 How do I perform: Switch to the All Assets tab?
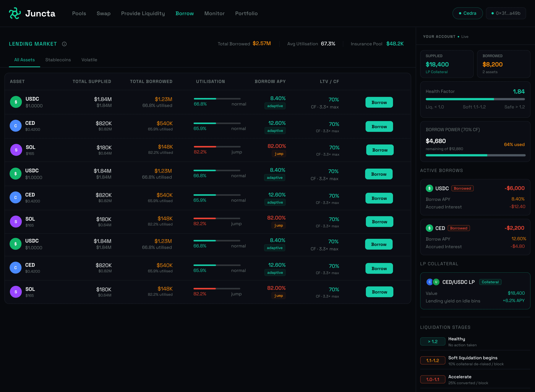tap(24, 60)
